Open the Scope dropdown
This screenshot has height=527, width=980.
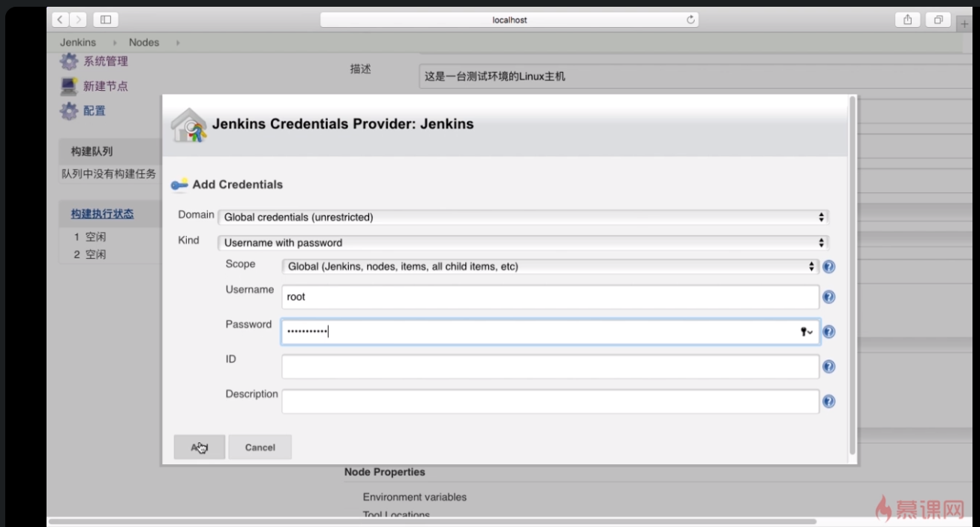click(x=550, y=267)
